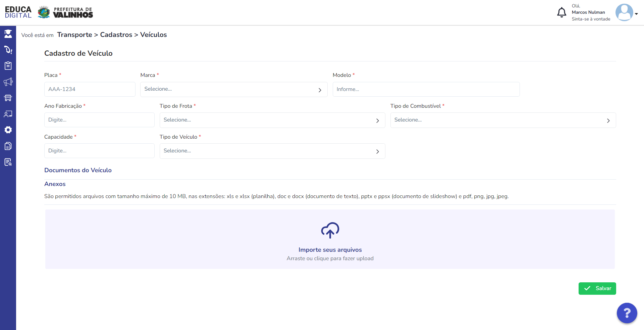
Task: Click the stacked documents sidebar icon
Action: tap(8, 146)
